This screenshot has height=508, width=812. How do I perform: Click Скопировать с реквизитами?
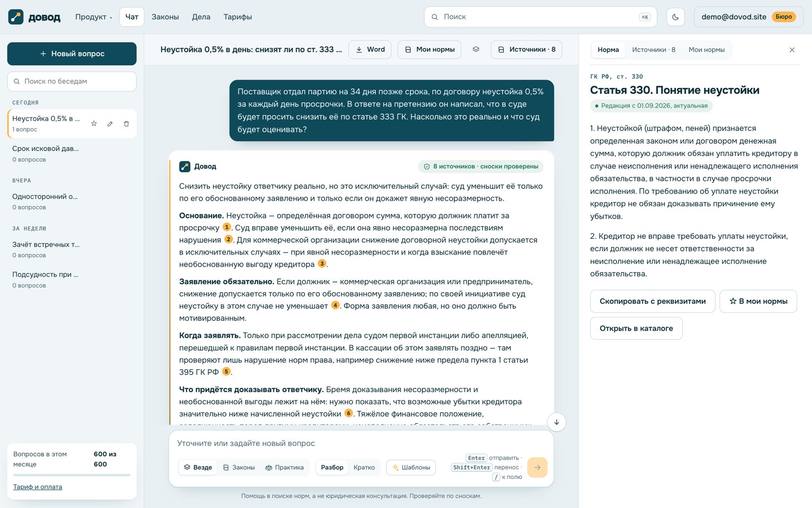653,301
